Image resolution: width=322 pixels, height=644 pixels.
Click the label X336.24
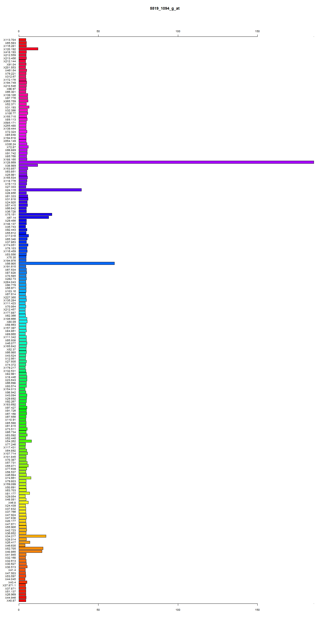10,144
